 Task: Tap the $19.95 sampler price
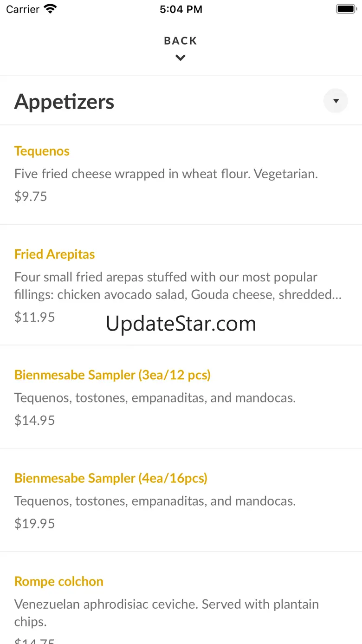click(34, 523)
